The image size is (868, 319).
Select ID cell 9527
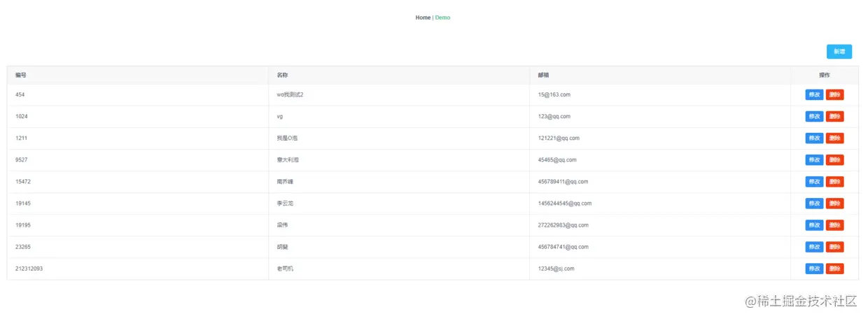click(x=138, y=159)
